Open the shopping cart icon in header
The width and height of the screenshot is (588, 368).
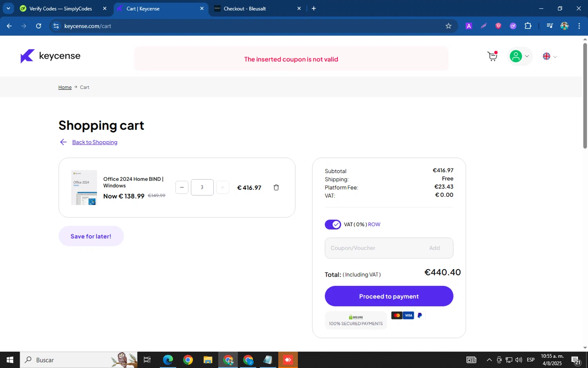(492, 56)
